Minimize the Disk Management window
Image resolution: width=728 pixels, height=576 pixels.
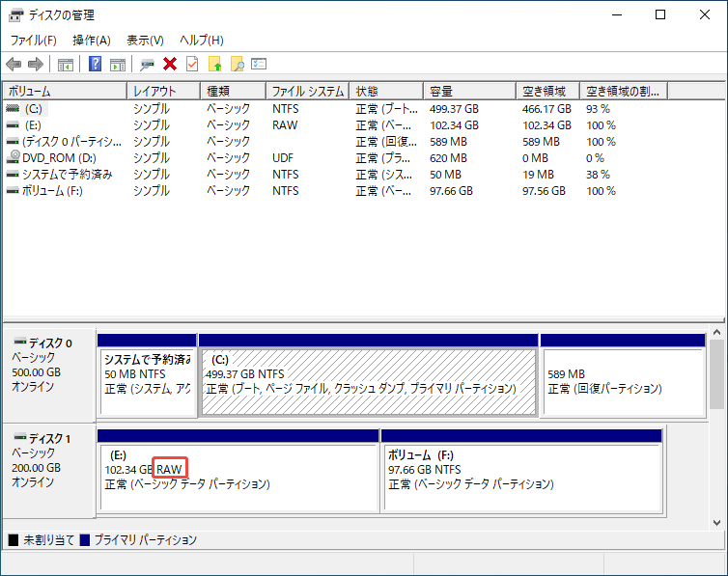click(617, 14)
